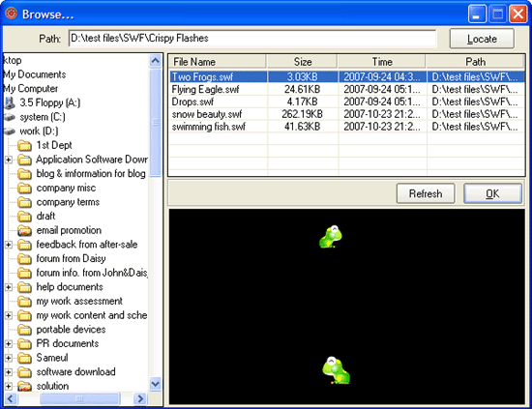The height and width of the screenshot is (409, 532).
Task: Click the tree's vertical scrollbar thumb
Action: [156, 123]
